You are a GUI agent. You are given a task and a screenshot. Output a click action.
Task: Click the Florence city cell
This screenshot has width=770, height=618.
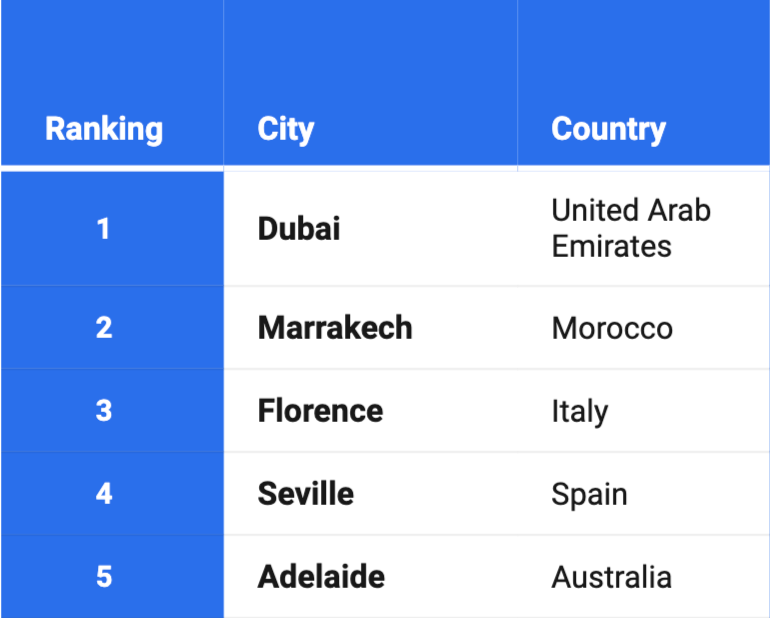point(371,410)
